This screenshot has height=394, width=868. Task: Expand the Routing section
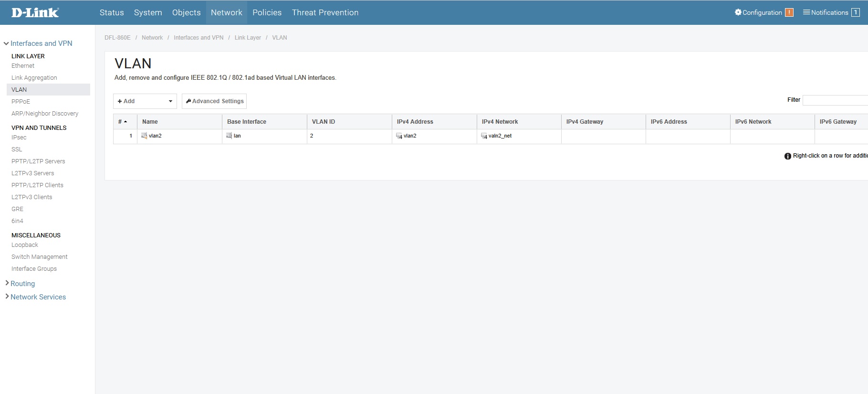[7, 283]
